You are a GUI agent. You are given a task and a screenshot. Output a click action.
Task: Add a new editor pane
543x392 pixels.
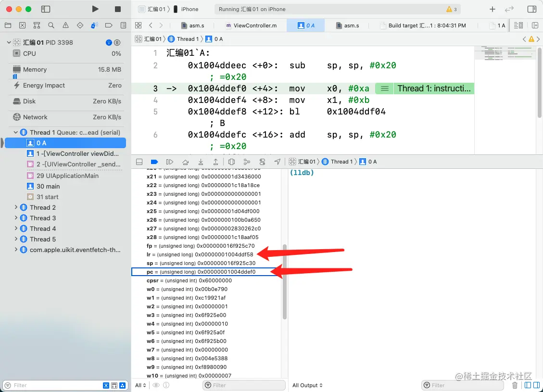(535, 25)
